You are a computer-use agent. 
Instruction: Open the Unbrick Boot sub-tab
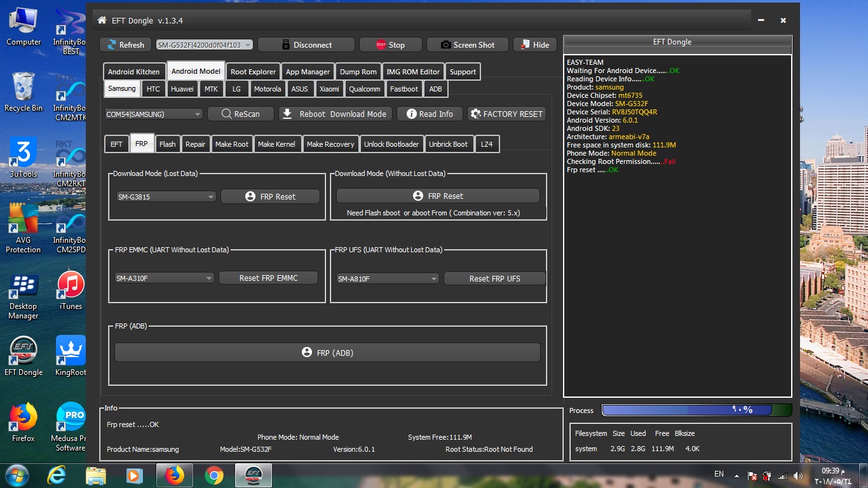coord(448,144)
